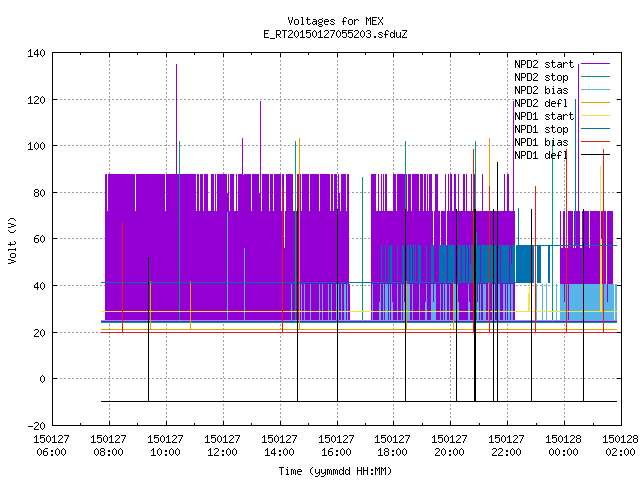Click the 'NPD2 bias' legend label
640x480 pixels.
point(541,90)
